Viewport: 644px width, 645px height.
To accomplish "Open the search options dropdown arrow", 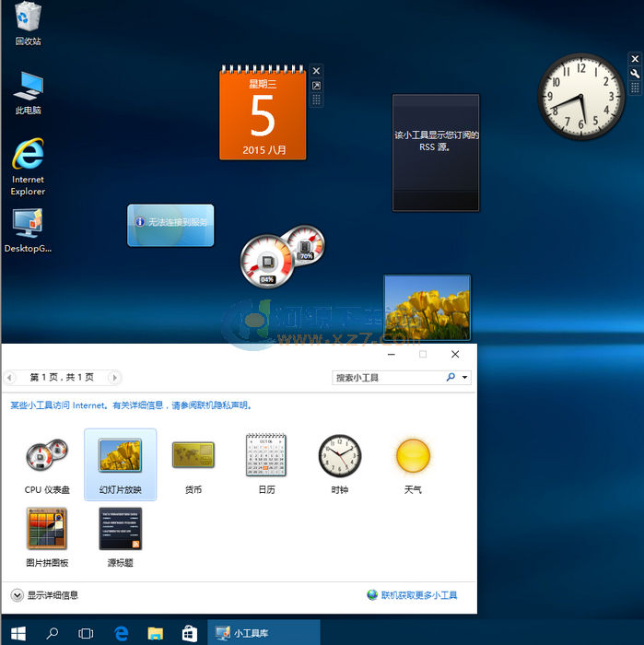I will tap(465, 378).
